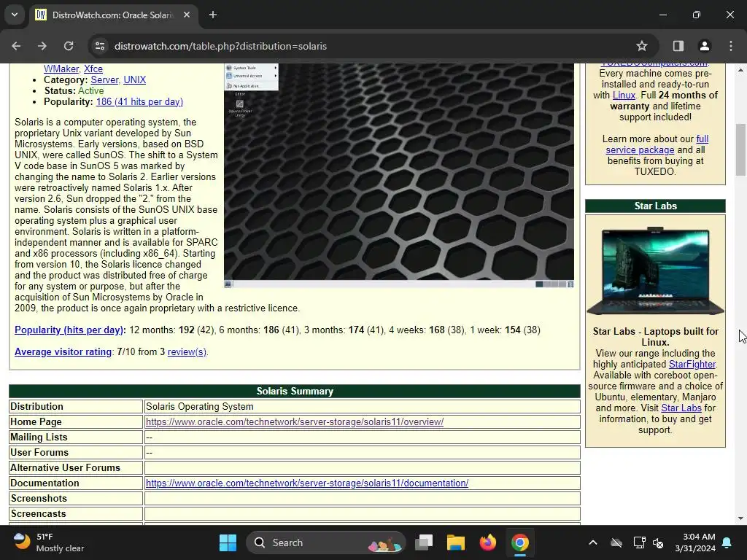Select the Screencasts row label

pyautogui.click(x=39, y=514)
